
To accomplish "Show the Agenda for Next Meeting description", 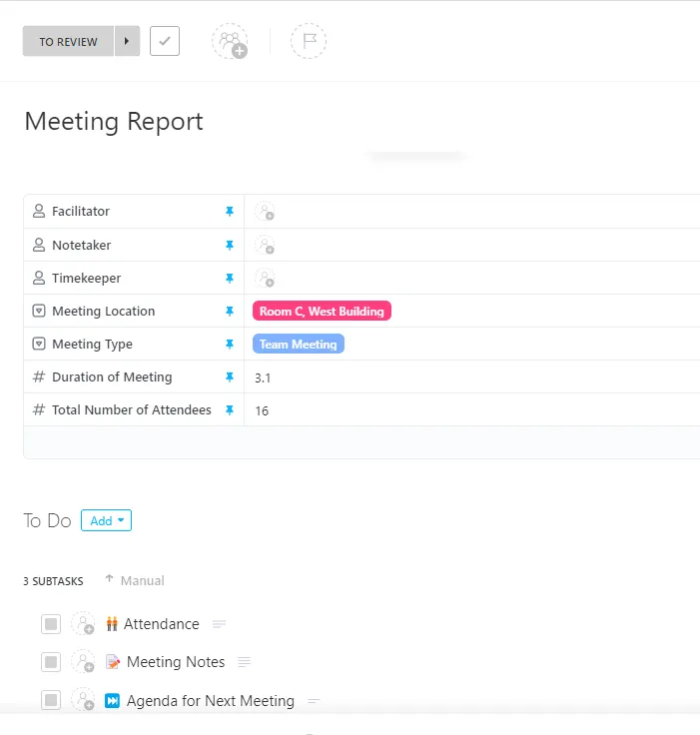I will 314,701.
